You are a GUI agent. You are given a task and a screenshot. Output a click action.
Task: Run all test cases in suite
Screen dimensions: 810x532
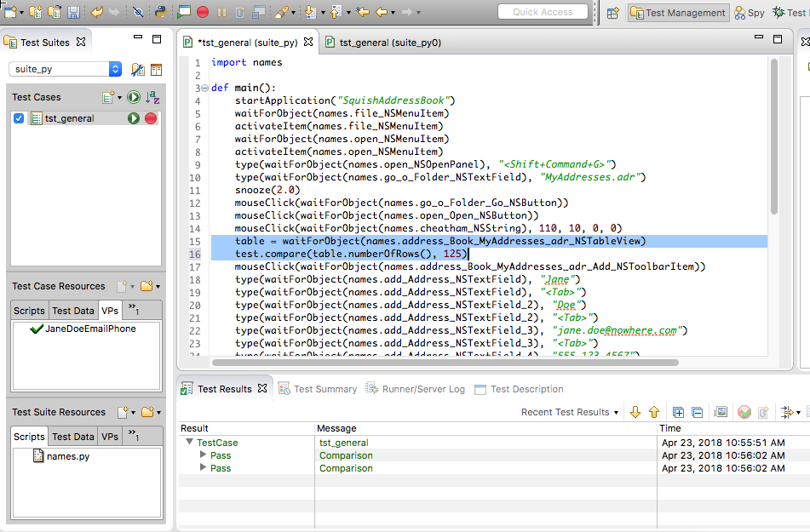[x=133, y=97]
